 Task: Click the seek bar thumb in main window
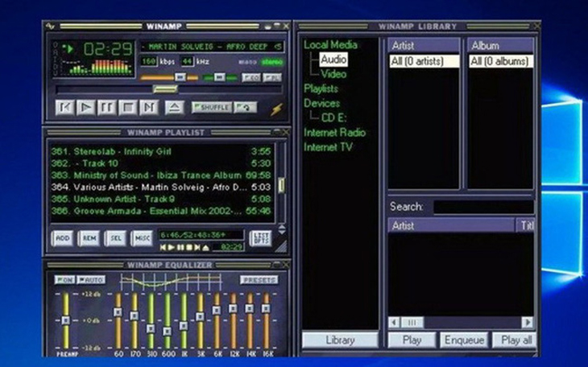click(165, 89)
